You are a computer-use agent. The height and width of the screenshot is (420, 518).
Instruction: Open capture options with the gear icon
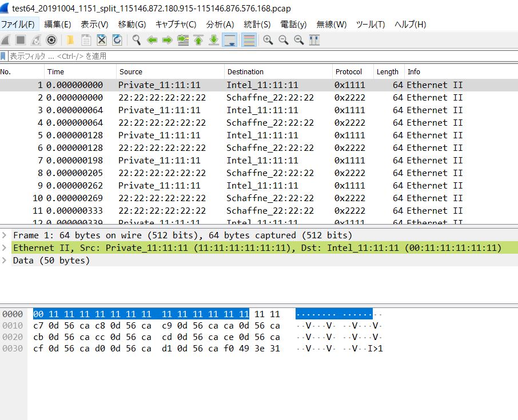(x=51, y=40)
